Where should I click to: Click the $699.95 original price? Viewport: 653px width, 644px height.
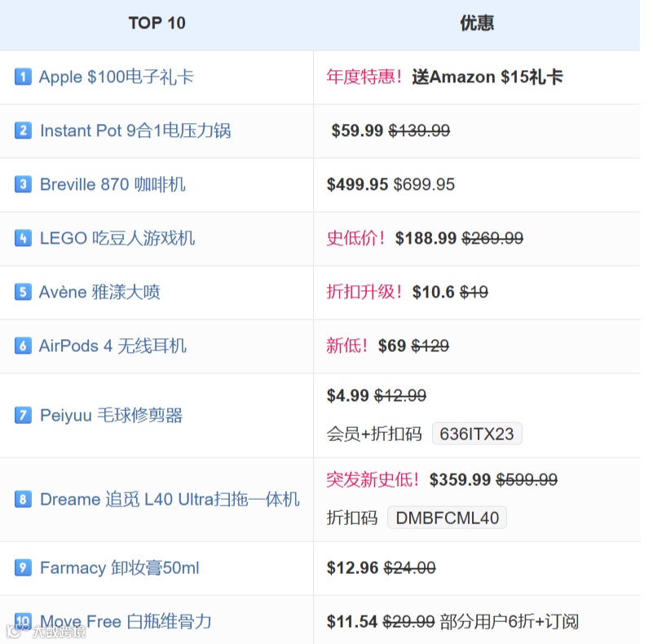click(424, 184)
